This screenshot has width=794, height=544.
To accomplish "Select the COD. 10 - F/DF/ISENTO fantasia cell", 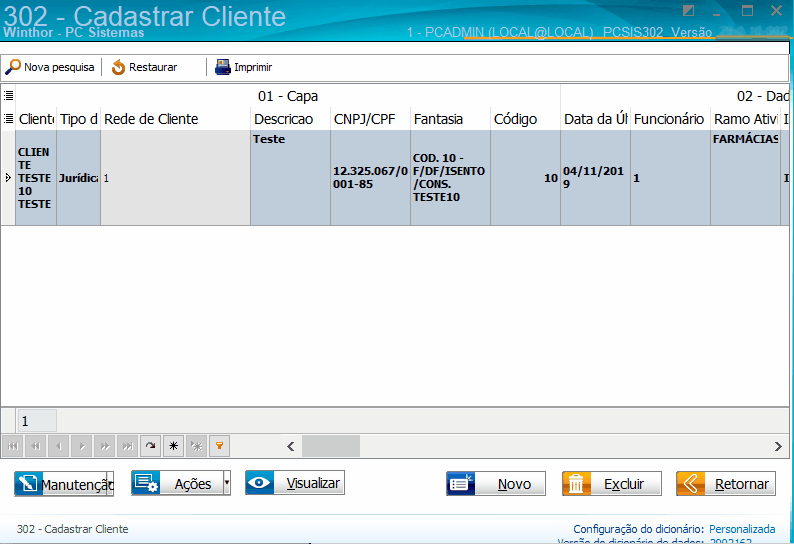I will 450,178.
